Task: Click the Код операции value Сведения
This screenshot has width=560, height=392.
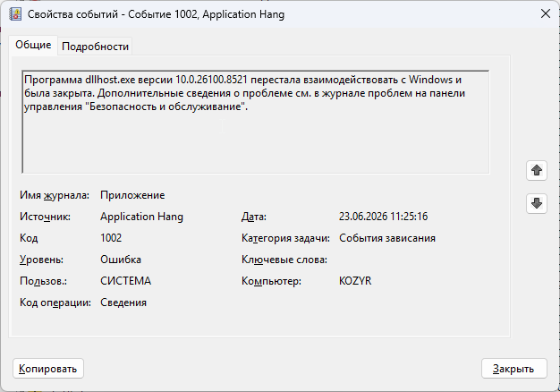Action: [x=123, y=303]
